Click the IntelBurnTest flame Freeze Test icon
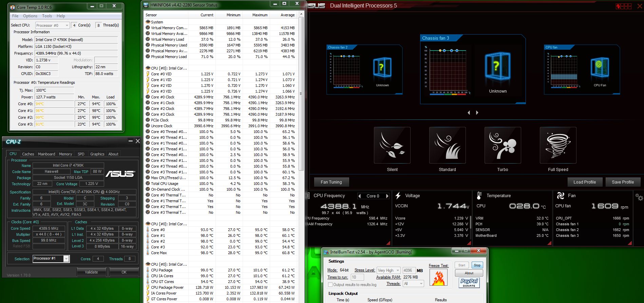 coord(438,277)
